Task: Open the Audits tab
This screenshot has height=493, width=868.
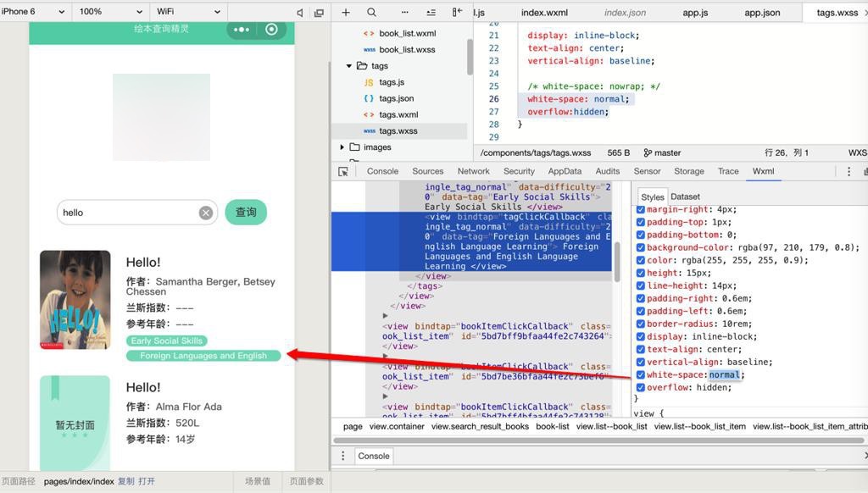Action: coord(607,171)
